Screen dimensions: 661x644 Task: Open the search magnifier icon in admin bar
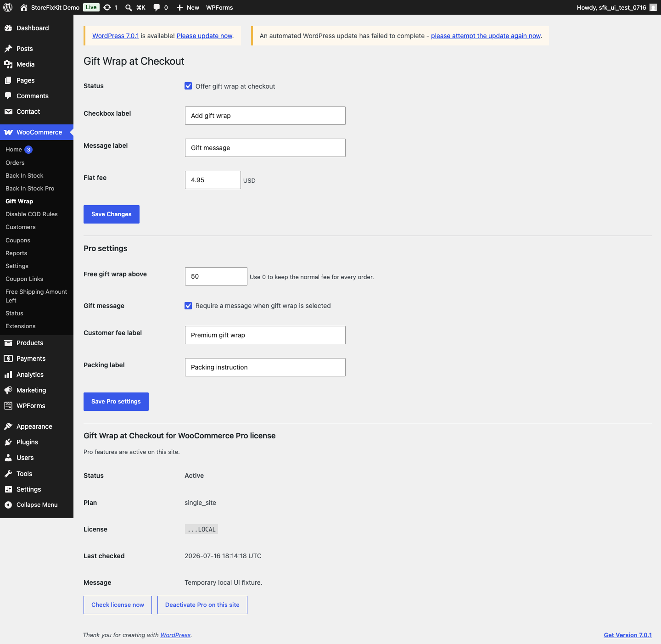pos(129,7)
